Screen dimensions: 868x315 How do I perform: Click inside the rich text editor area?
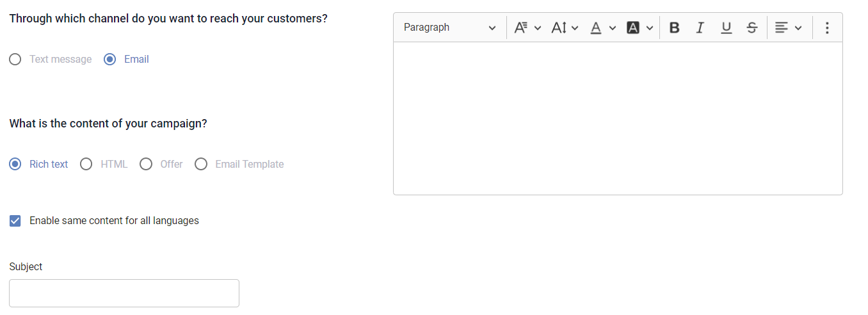coord(618,118)
